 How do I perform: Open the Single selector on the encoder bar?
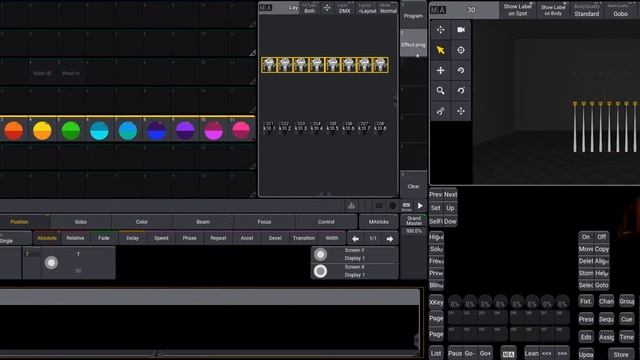point(15,238)
